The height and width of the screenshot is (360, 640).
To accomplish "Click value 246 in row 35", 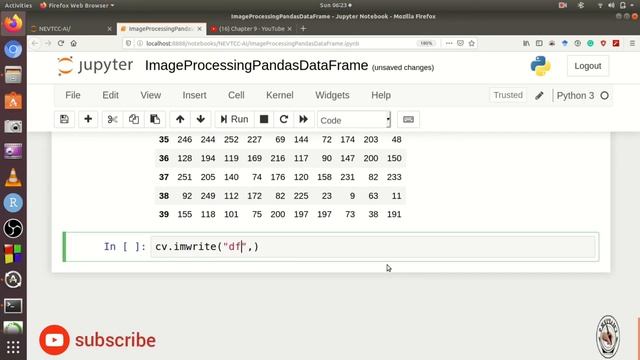I will pyautogui.click(x=184, y=140).
